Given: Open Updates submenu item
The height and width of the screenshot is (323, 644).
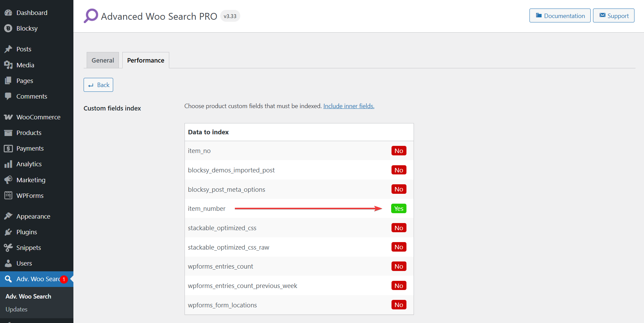Looking at the screenshot, I should 16,309.
